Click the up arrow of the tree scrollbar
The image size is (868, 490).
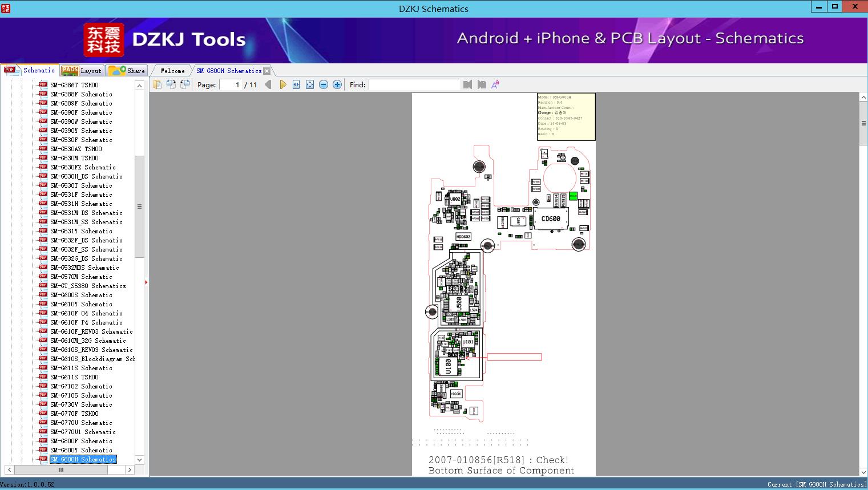coord(139,86)
